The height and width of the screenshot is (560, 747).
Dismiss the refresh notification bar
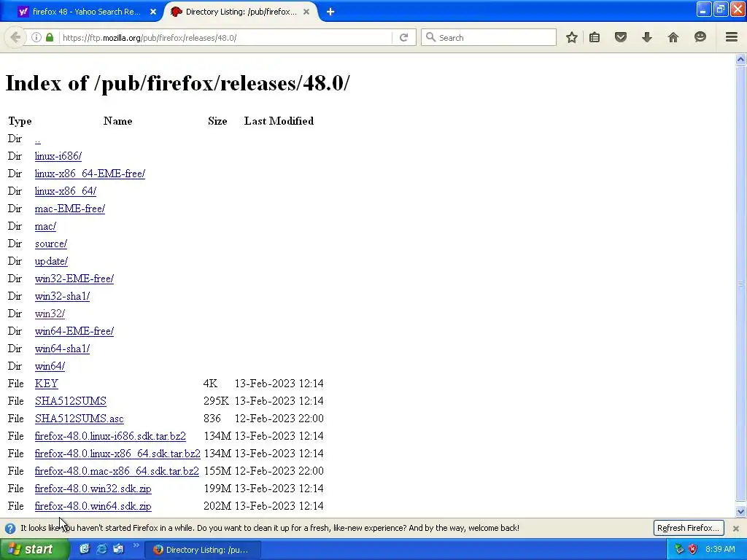[736, 528]
